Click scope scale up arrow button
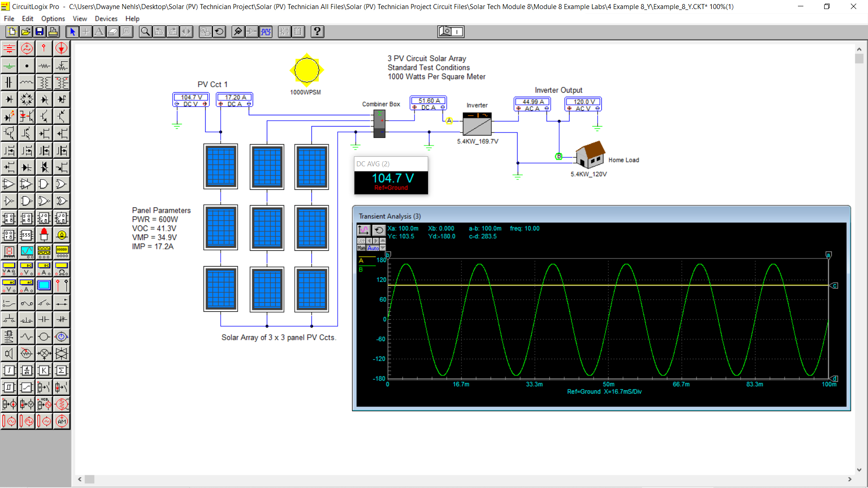 click(383, 241)
